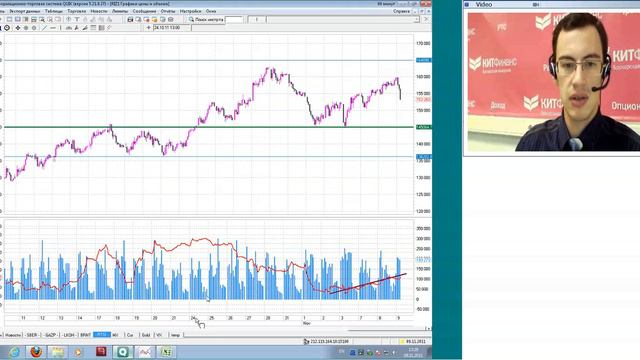
Task: Open the Лимиты menu
Action: pyautogui.click(x=120, y=11)
